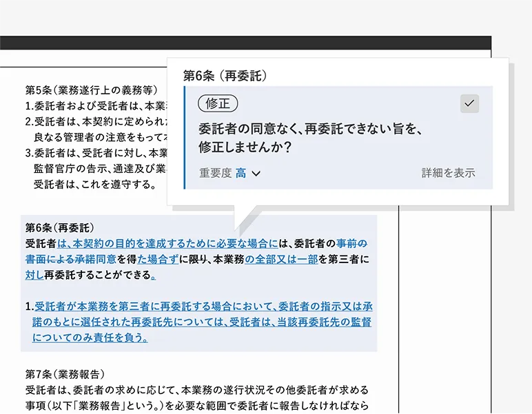The width and height of the screenshot is (532, 414).
Task: Click the 第5条（業務遂行上の義務等） heading
Action: click(91, 90)
